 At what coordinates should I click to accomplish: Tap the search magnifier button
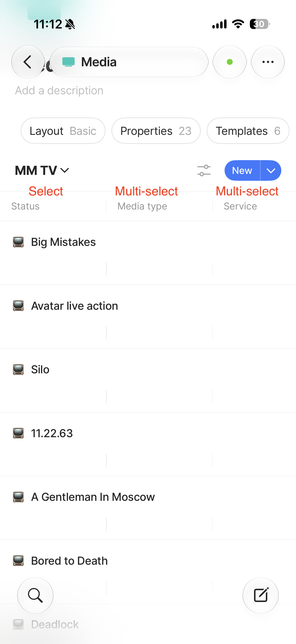35,595
